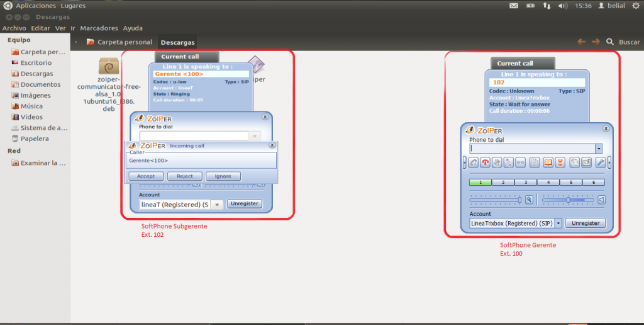Viewport: 644px width, 325px height.
Task: Select line 4 button
Action: pyautogui.click(x=548, y=182)
